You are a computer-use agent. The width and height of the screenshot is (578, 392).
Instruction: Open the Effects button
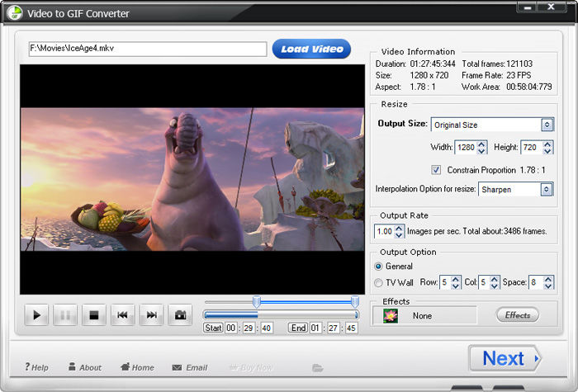coord(518,315)
